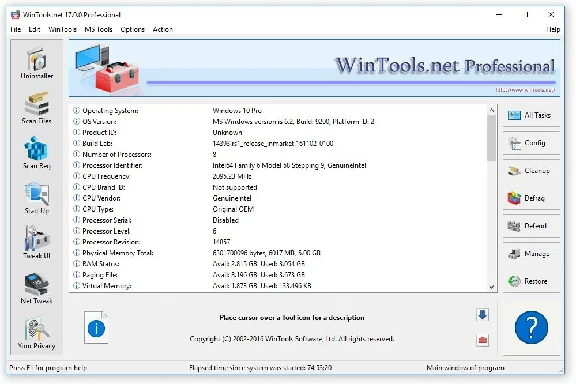The height and width of the screenshot is (384, 576).
Task: Start the Defrag task
Action: (x=531, y=198)
